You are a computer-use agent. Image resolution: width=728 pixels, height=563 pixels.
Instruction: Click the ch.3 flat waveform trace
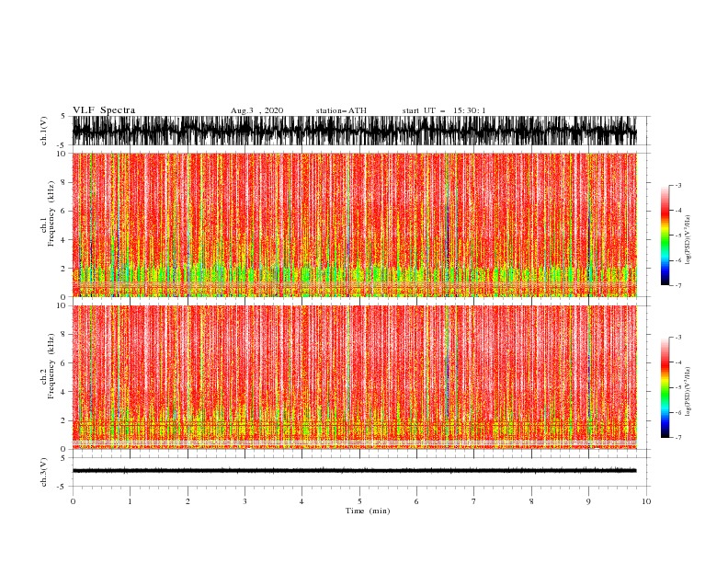pos(354,471)
